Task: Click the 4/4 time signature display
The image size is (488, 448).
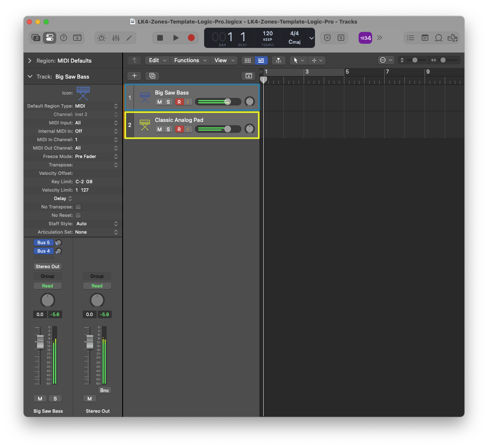Action: click(x=294, y=33)
